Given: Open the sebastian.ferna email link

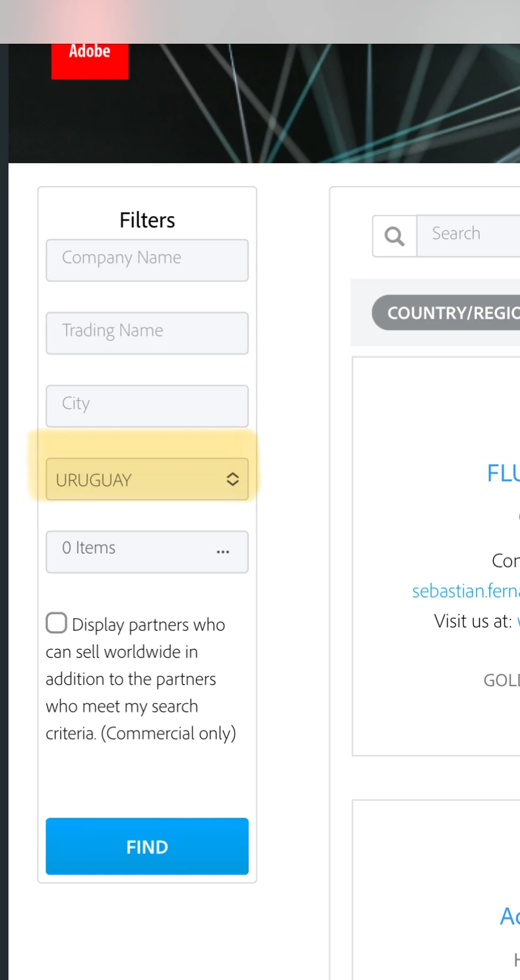Looking at the screenshot, I should coord(466,591).
